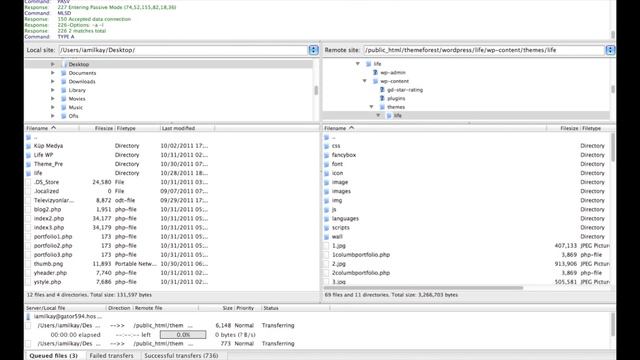Switch to the Queued files tab

(53, 355)
